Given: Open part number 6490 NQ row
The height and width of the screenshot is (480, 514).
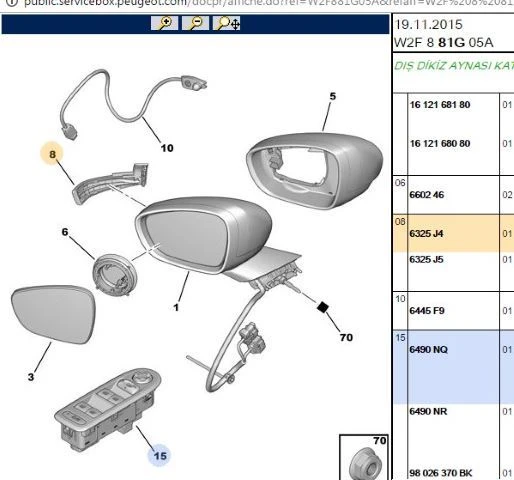Looking at the screenshot, I should tap(453, 367).
